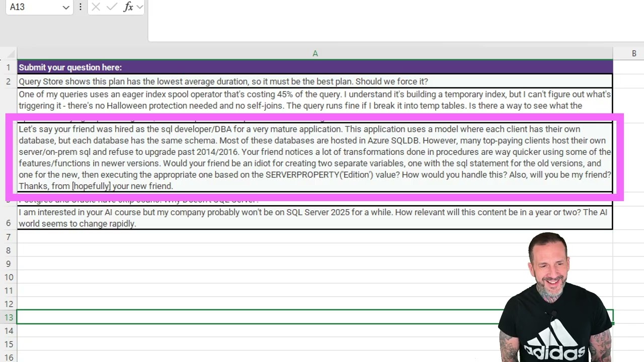
Task: Select the Query Store plan question cell
Action: coord(315,81)
